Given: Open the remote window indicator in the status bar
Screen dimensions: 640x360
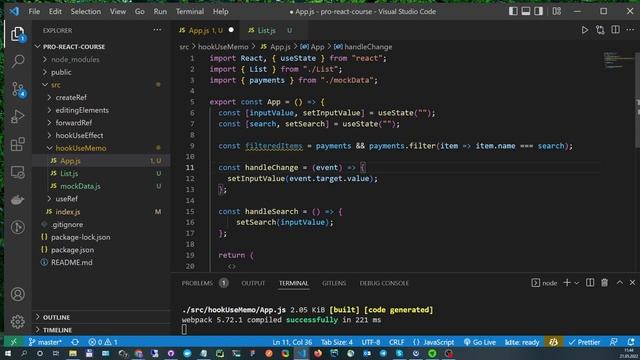Looking at the screenshot, I should (13, 342).
